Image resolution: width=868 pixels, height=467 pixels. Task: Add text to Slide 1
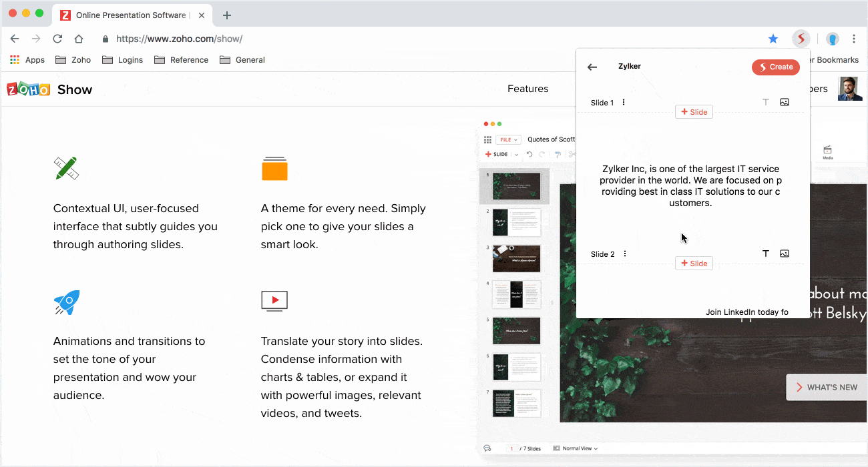point(766,102)
